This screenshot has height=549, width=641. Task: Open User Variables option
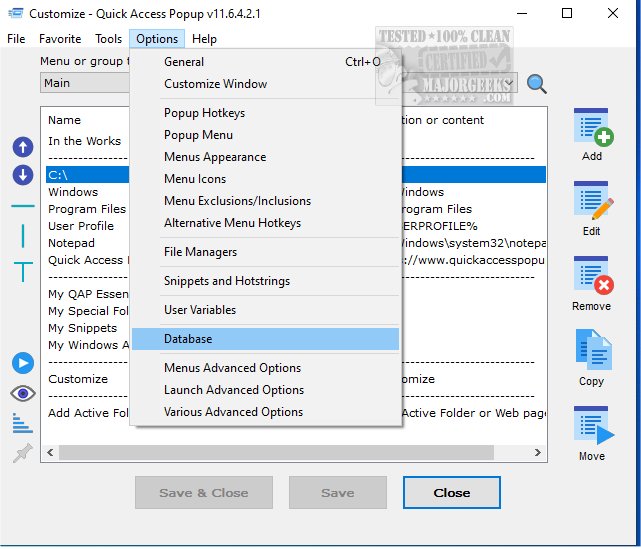pos(265,310)
